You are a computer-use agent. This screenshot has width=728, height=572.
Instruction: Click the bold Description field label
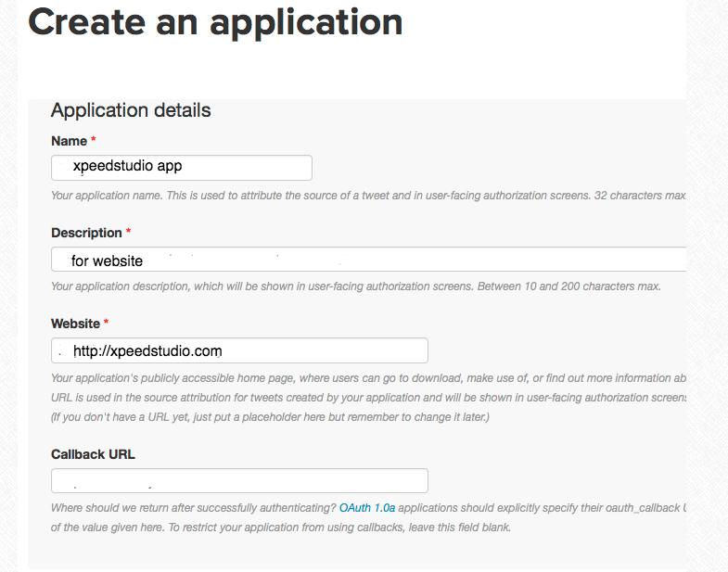[x=86, y=233]
